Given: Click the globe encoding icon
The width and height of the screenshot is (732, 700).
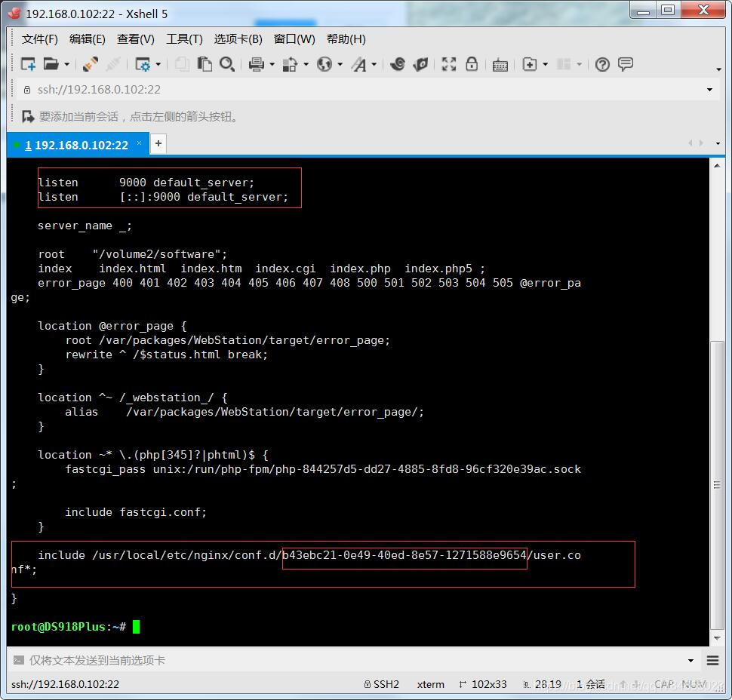Looking at the screenshot, I should pyautogui.click(x=324, y=65).
